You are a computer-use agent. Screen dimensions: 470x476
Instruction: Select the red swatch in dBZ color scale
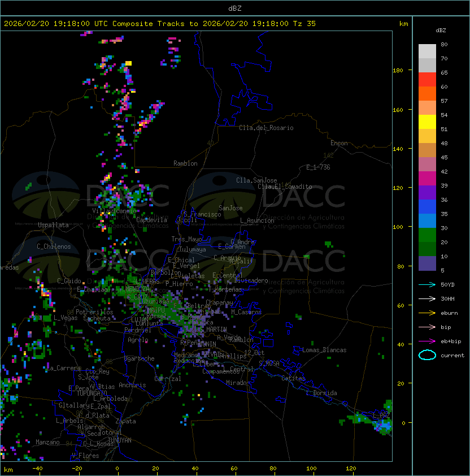click(x=427, y=80)
